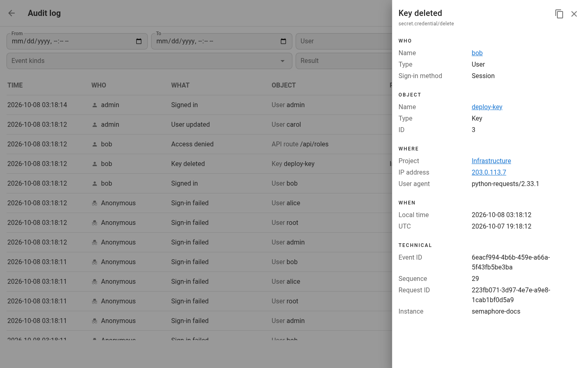
Task: Copy the Key deleted event details
Action: pos(559,14)
